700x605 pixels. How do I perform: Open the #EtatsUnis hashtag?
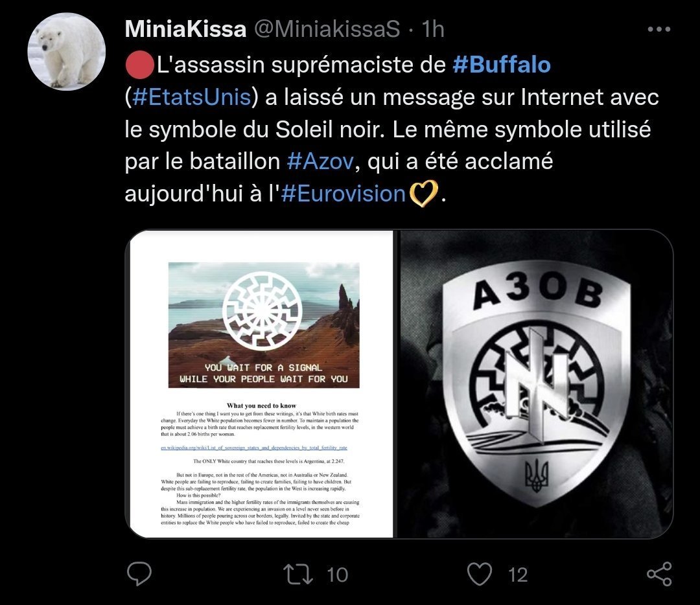click(191, 97)
